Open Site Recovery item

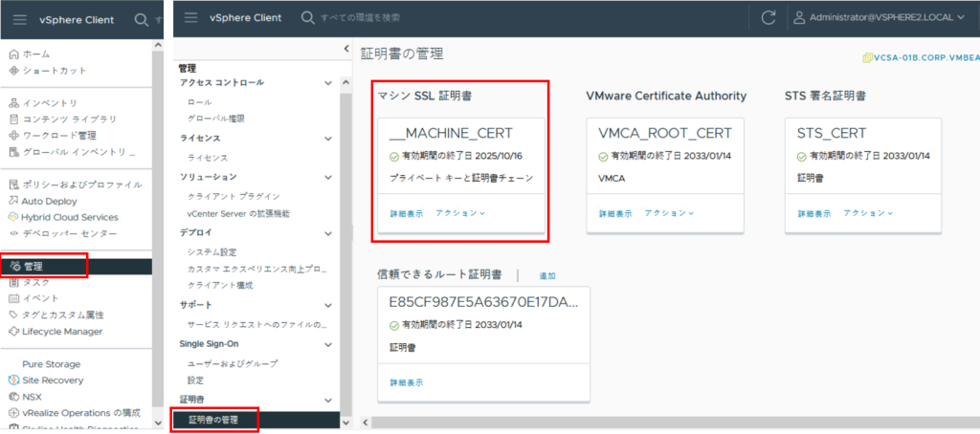[x=46, y=380]
